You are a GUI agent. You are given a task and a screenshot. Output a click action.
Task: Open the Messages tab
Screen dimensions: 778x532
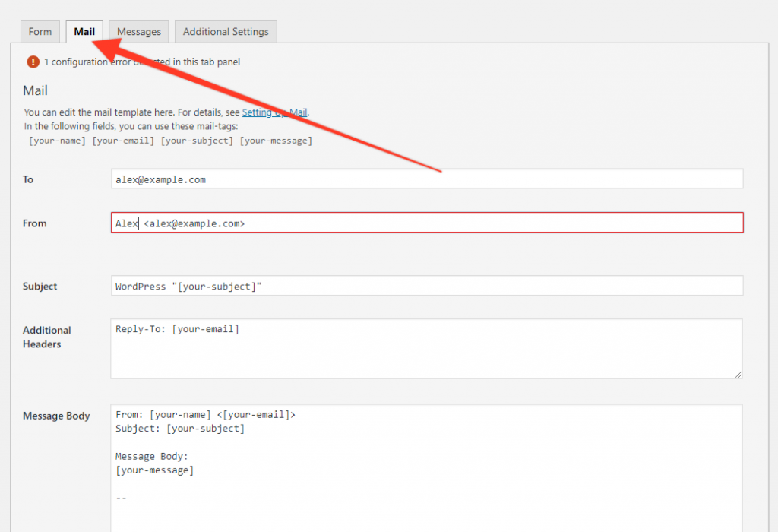[139, 32]
